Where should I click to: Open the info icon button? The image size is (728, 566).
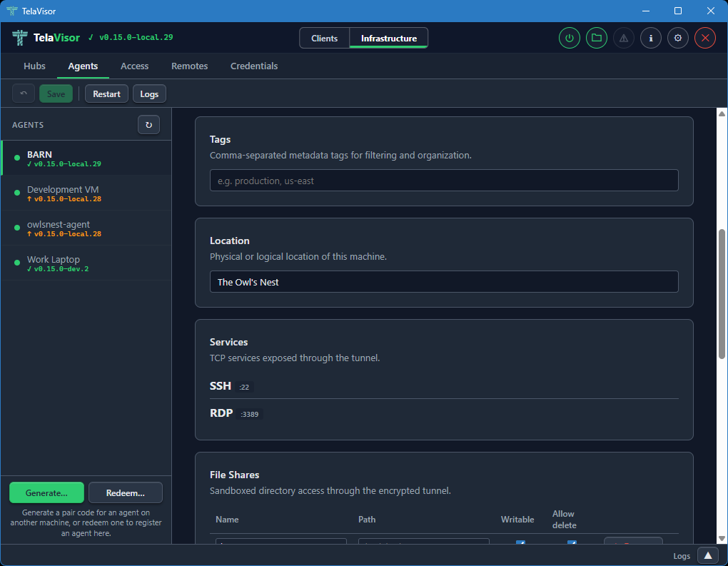coord(650,38)
